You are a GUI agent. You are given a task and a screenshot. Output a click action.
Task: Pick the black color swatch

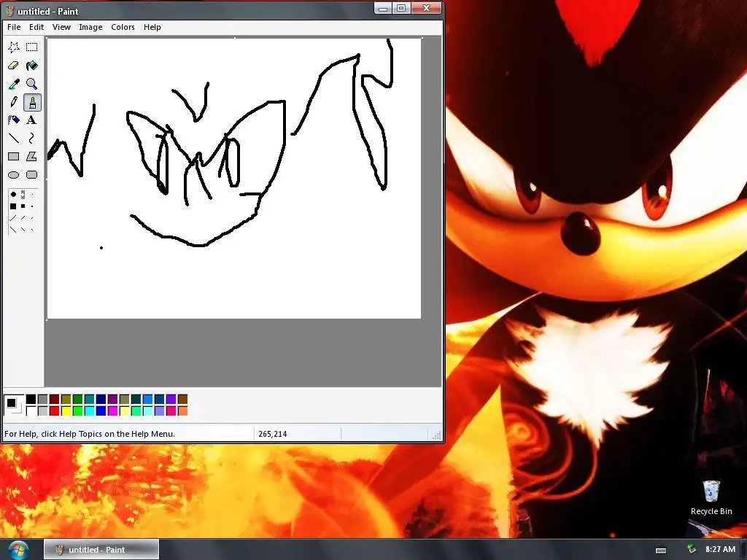(x=31, y=399)
